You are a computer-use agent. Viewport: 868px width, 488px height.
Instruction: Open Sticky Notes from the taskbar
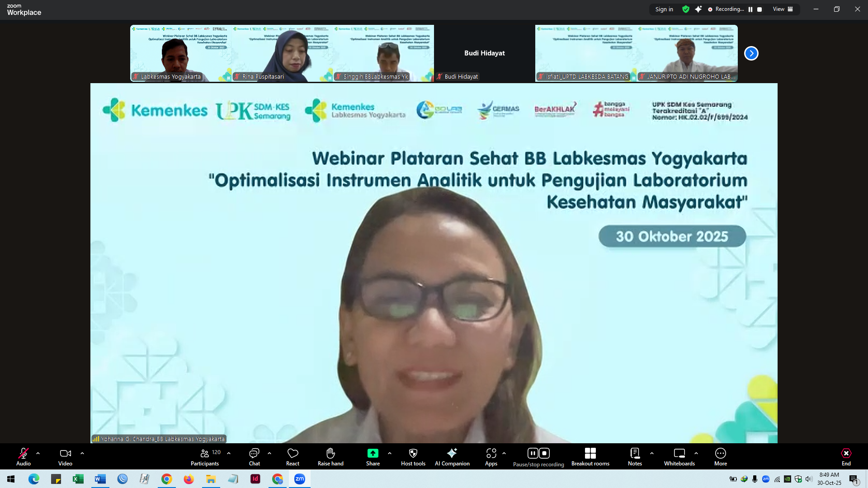(x=56, y=479)
